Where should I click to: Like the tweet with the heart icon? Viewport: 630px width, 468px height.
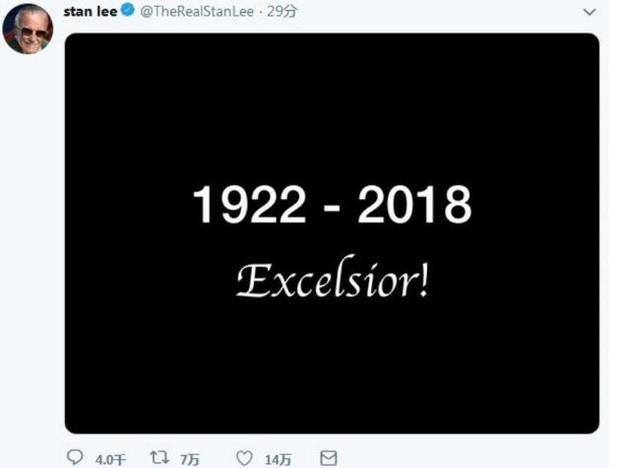244,458
